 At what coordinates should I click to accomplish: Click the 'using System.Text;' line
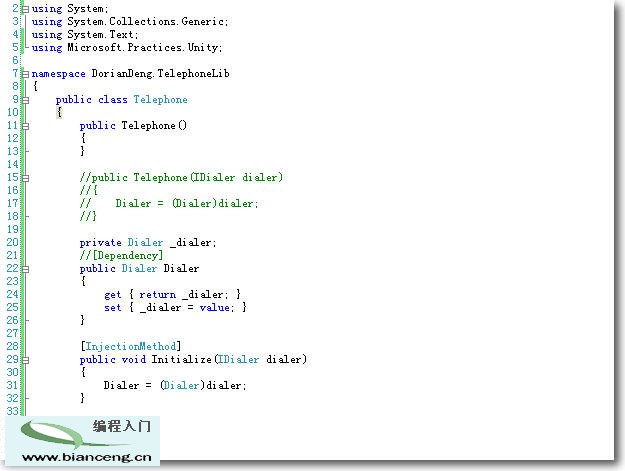pyautogui.click(x=85, y=35)
